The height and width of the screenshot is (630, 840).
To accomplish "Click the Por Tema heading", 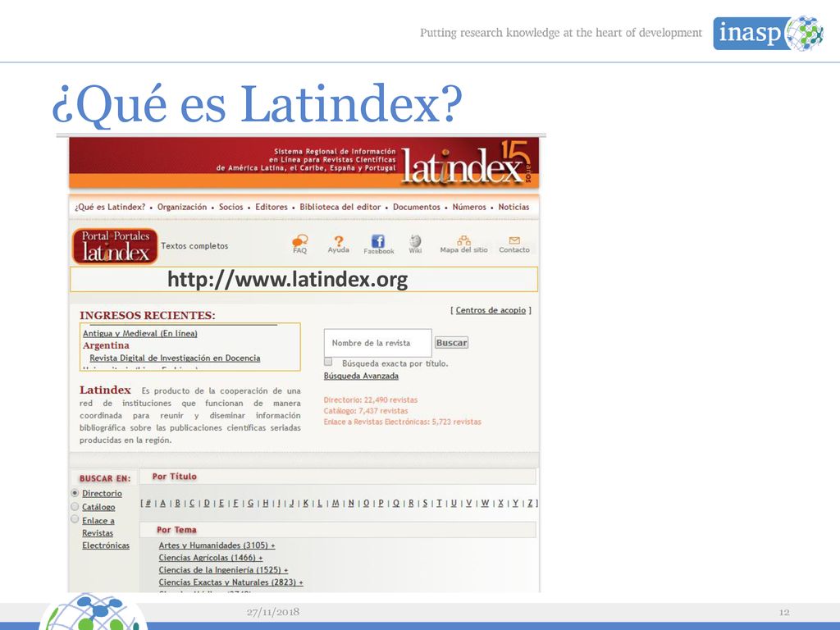I will [x=177, y=530].
